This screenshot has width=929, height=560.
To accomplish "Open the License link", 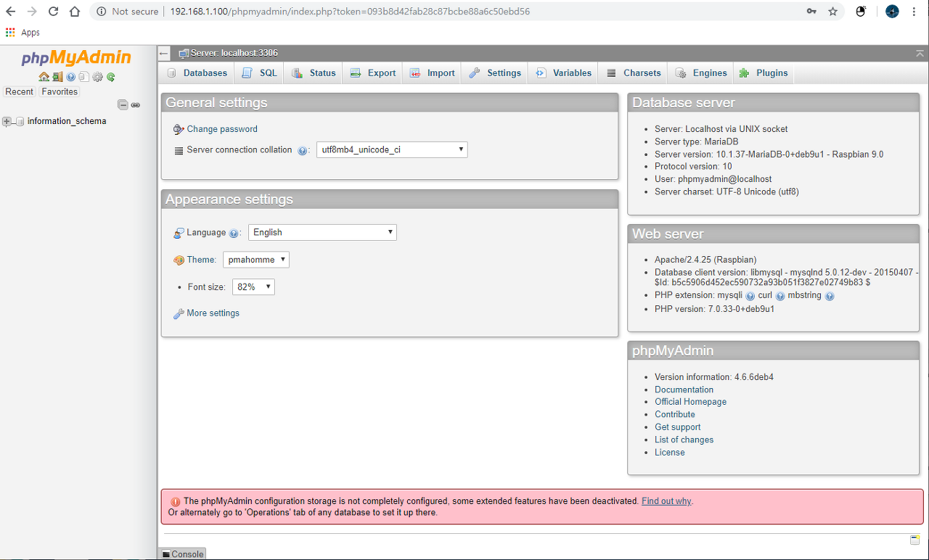I will click(x=669, y=453).
